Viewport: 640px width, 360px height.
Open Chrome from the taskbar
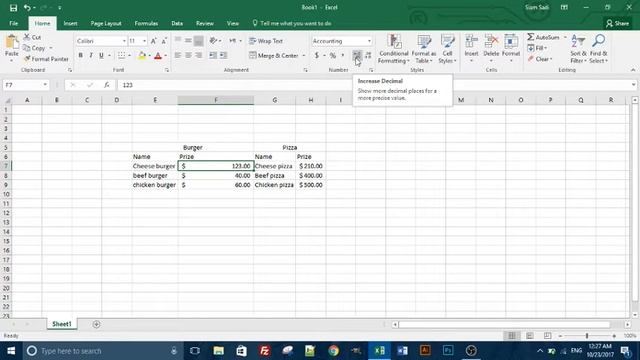click(333, 351)
